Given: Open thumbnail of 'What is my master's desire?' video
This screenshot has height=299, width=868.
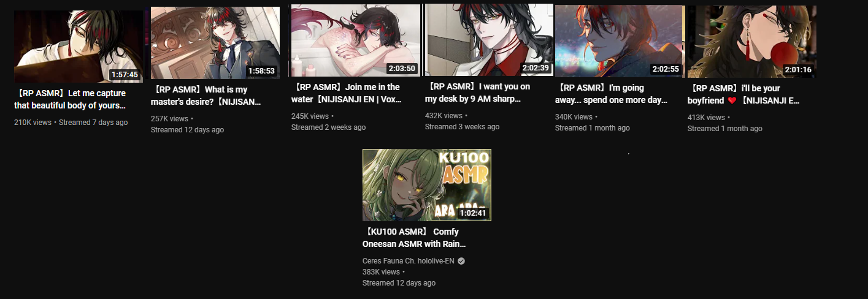Looking at the screenshot, I should click(x=215, y=43).
